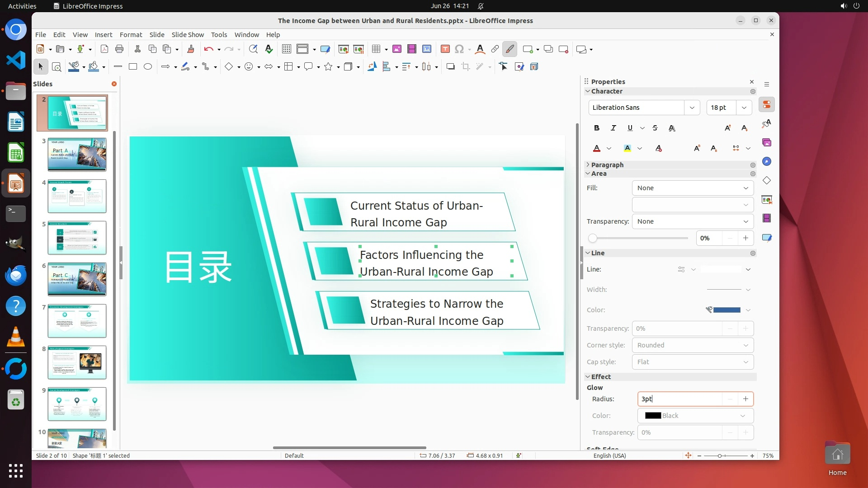Image resolution: width=868 pixels, height=488 pixels.
Task: Increase glow Radius with plus button
Action: [745, 399]
